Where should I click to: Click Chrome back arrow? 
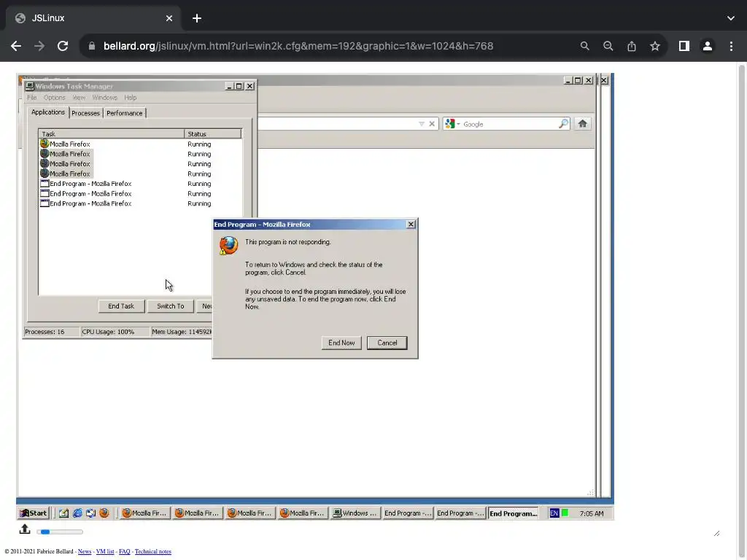click(x=16, y=46)
